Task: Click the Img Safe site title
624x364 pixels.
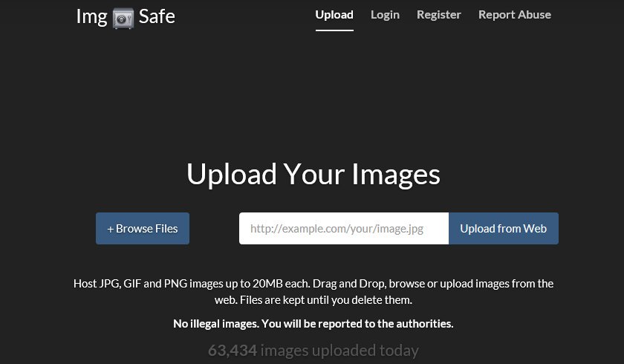Action: tap(126, 17)
